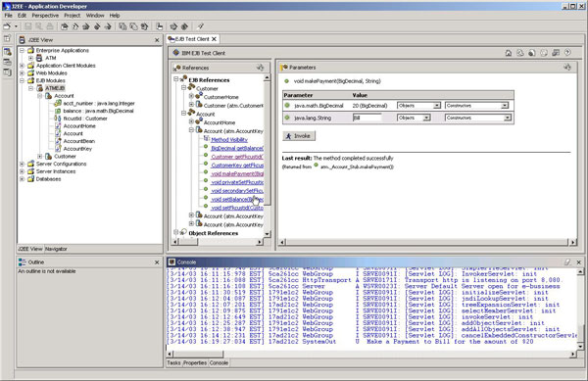Click the void makePayment method link
Screen dimensions: 588x381
click(x=237, y=173)
